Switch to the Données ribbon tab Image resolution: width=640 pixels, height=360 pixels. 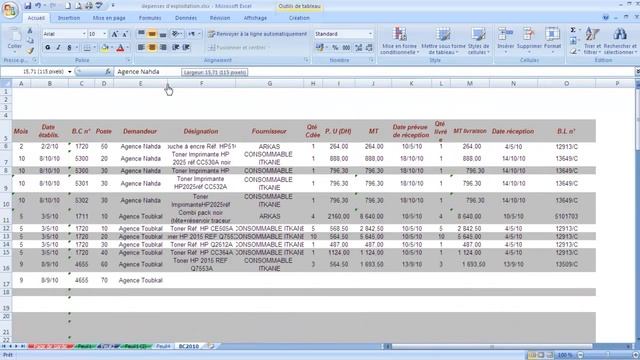click(186, 18)
